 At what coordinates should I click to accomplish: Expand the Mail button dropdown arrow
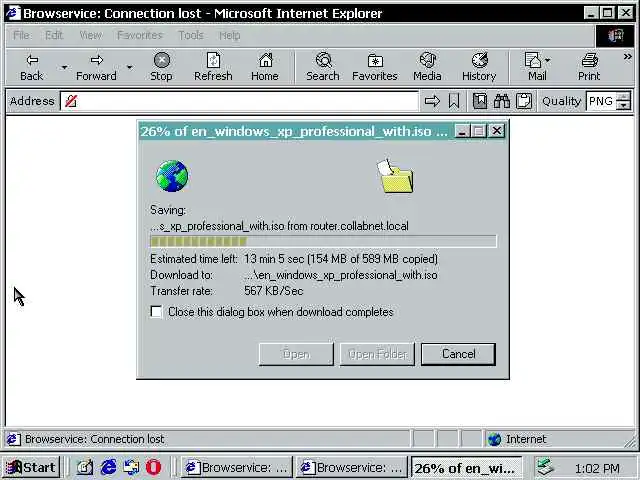548,60
